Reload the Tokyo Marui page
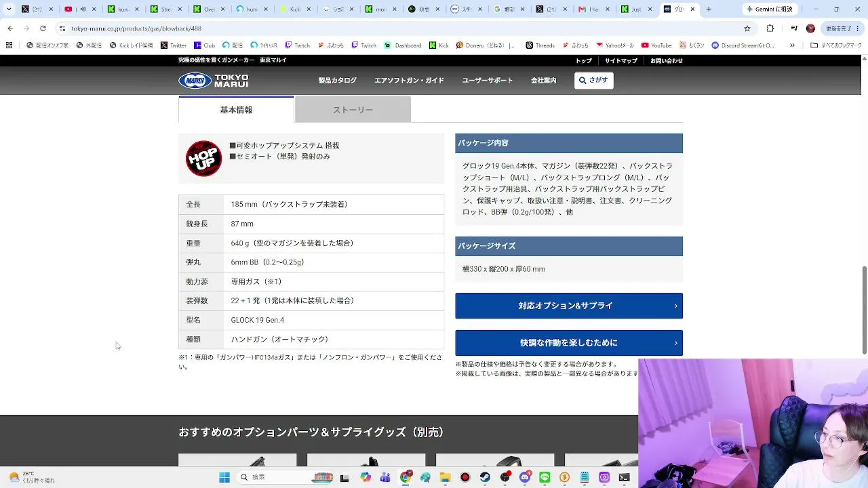 click(43, 28)
